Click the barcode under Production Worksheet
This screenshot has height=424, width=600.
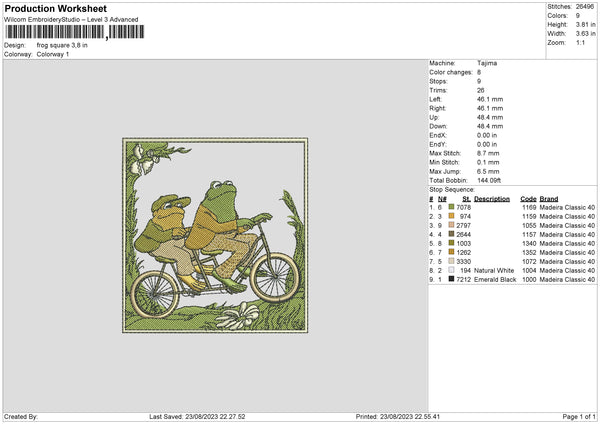tap(75, 32)
